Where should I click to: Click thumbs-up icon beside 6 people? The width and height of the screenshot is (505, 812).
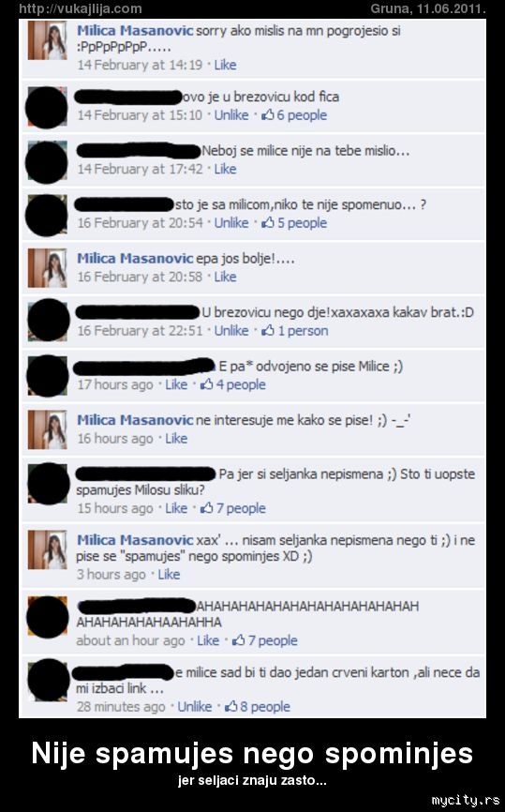coord(268,115)
